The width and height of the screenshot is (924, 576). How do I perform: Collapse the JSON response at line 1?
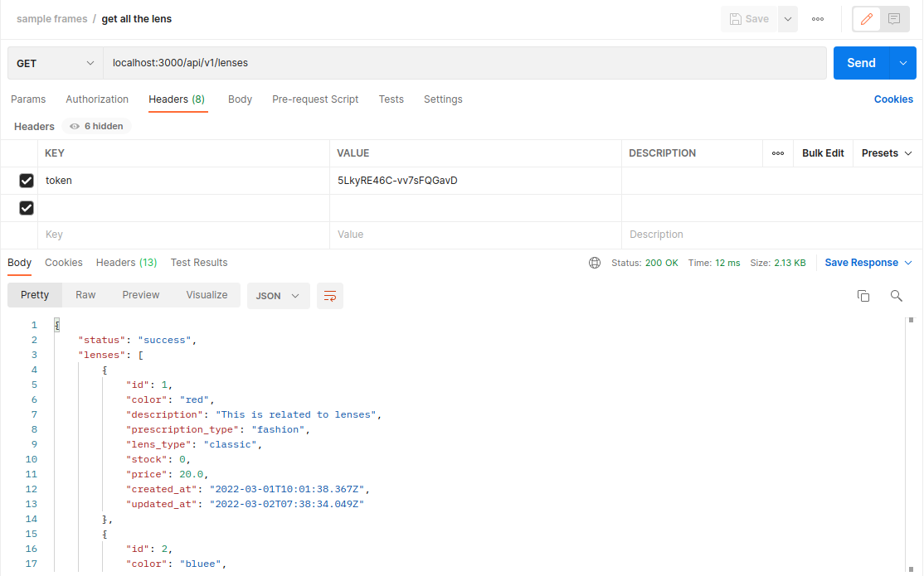click(56, 323)
